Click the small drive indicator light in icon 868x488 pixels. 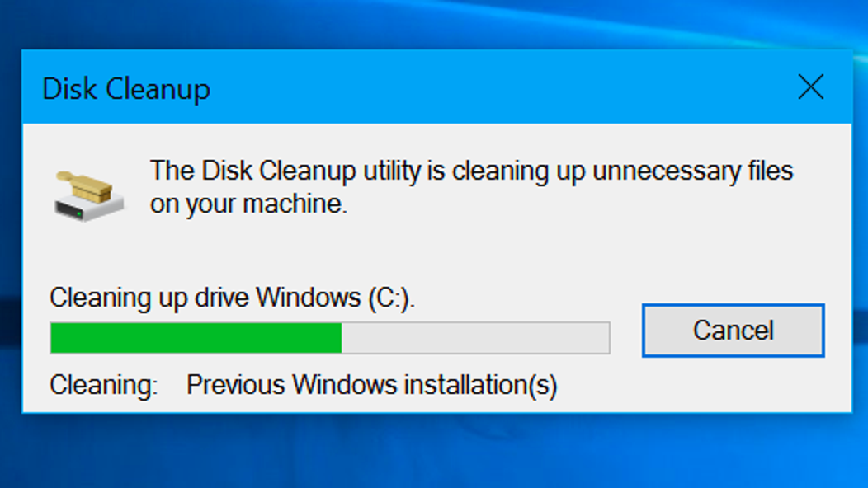point(79,213)
